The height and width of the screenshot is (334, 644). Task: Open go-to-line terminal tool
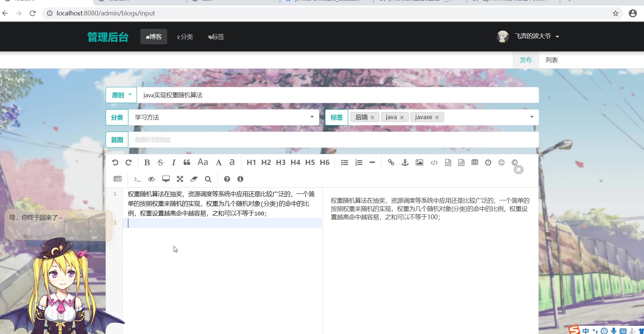pos(137,179)
